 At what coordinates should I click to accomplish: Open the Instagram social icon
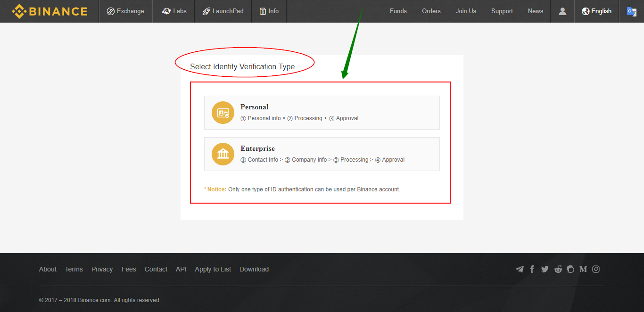(596, 269)
